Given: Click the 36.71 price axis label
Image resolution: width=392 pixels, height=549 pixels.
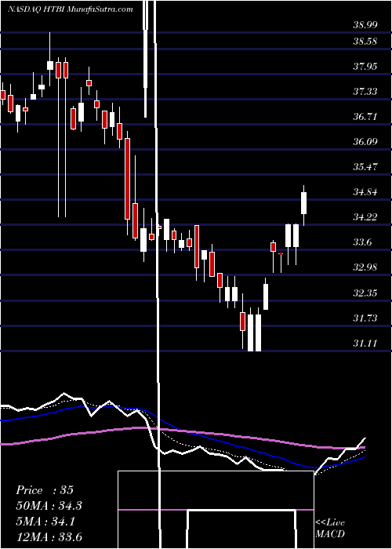Looking at the screenshot, I should [365, 117].
